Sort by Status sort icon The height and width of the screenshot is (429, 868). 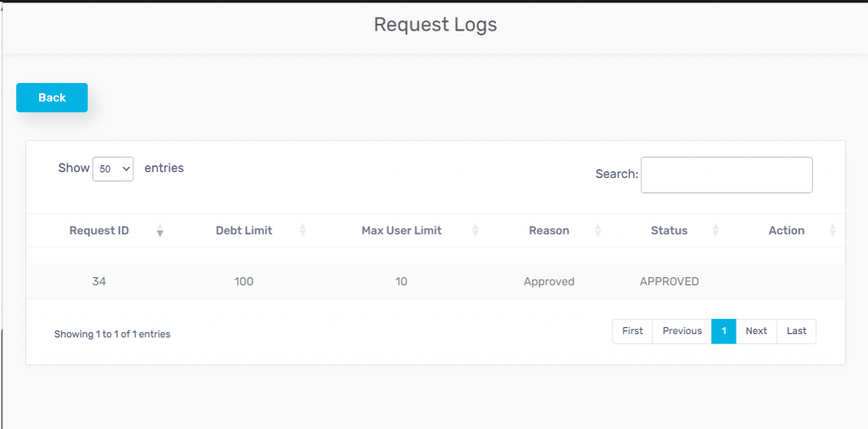pyautogui.click(x=715, y=231)
